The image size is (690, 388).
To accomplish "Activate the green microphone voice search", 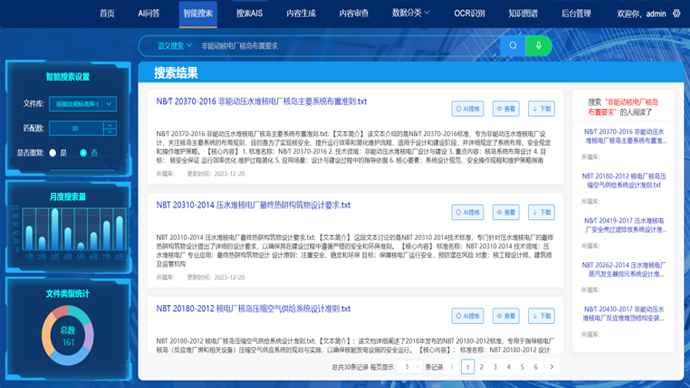I will point(538,46).
